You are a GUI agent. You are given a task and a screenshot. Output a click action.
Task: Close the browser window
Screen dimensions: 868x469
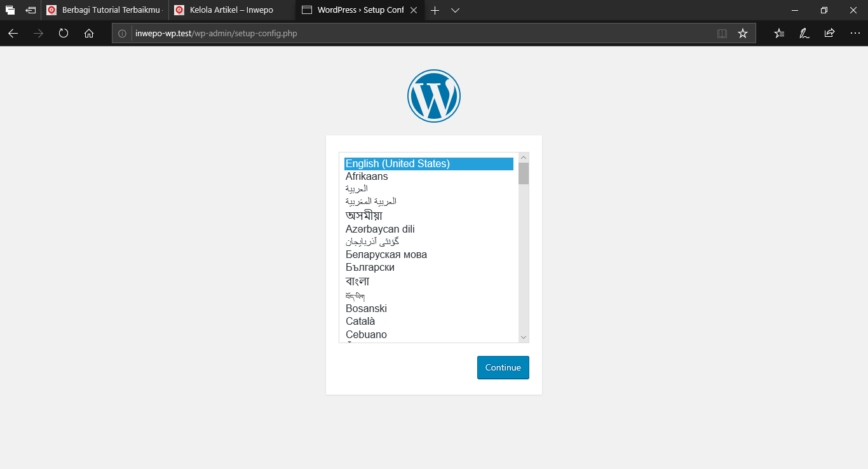coord(853,10)
